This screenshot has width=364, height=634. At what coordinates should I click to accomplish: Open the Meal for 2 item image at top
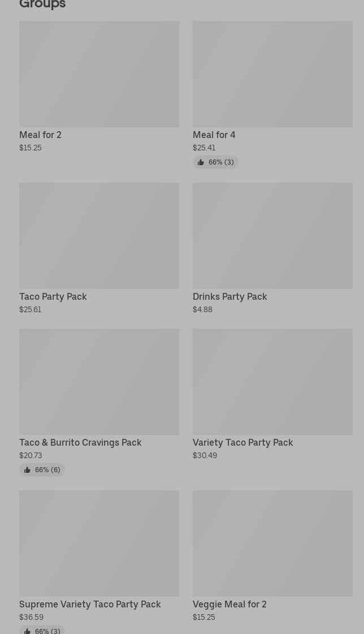pos(99,74)
